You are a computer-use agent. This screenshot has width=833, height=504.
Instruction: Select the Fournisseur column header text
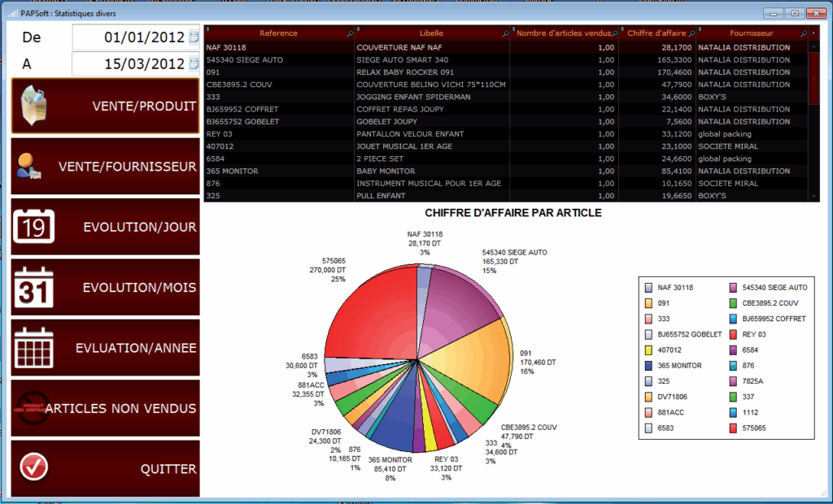(751, 33)
